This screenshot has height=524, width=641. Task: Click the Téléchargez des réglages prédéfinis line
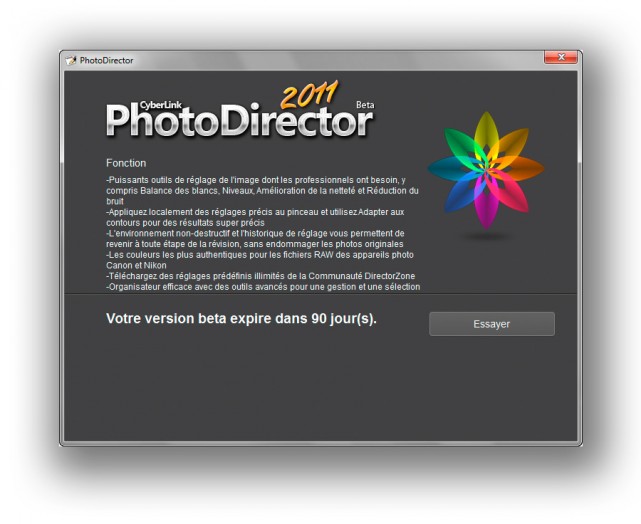pos(261,276)
